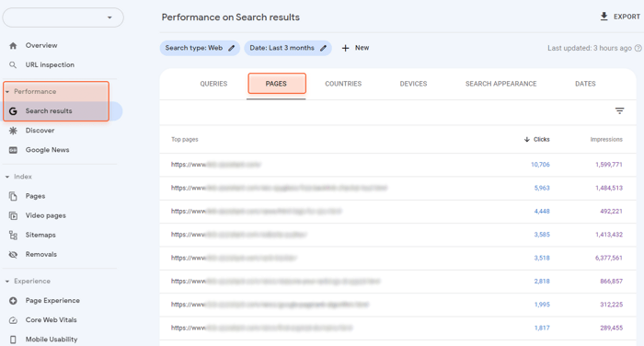Click the EXPORT button label
The image size is (644, 346).
627,17
